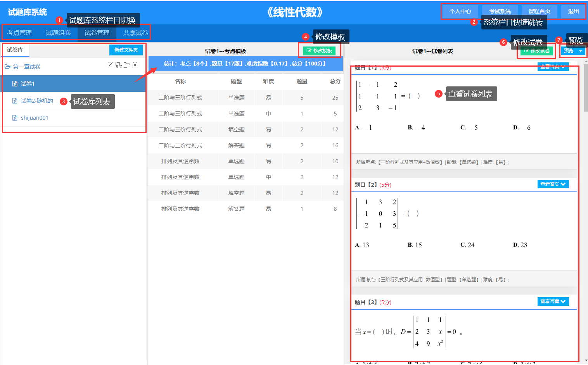Click the 新建文件夹 button
Image resolution: width=588 pixels, height=365 pixels.
(x=126, y=50)
